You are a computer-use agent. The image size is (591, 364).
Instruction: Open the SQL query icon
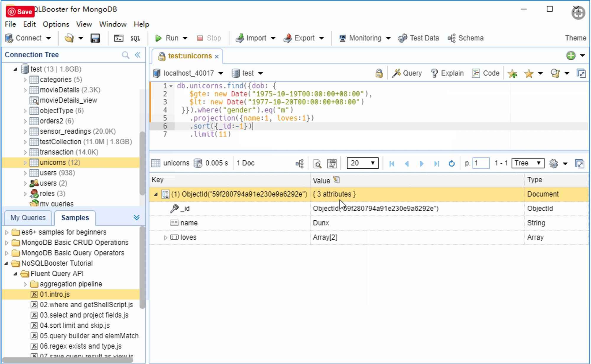pyautogui.click(x=135, y=38)
